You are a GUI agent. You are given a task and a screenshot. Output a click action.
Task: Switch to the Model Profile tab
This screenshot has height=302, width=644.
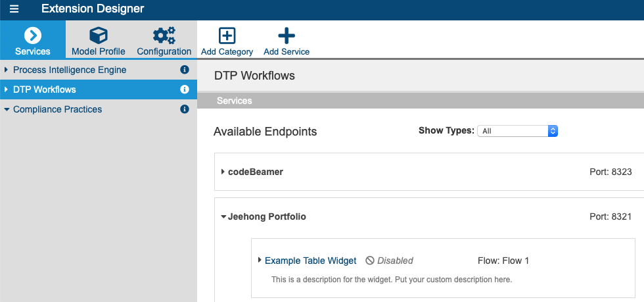(x=99, y=39)
